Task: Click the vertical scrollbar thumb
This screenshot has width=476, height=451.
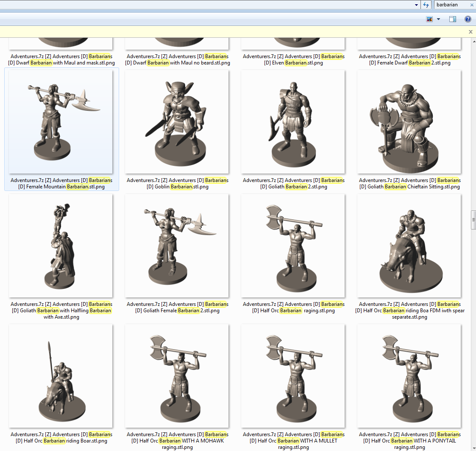Action: (x=473, y=220)
